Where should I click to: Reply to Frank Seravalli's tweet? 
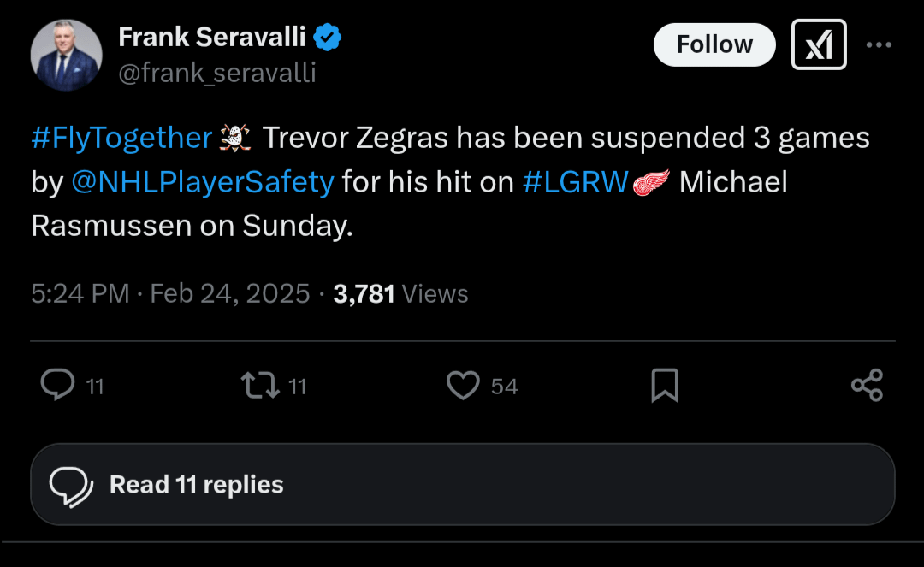[x=57, y=386]
